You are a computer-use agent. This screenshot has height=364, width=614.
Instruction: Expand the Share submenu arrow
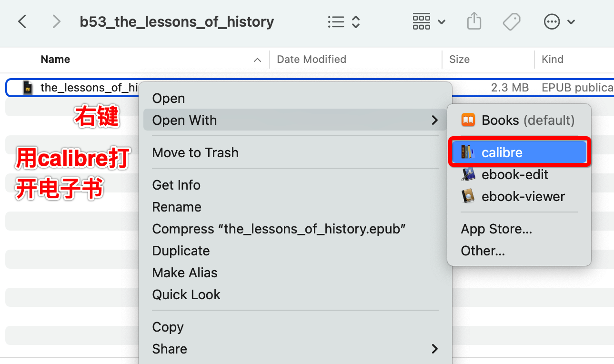tap(434, 349)
